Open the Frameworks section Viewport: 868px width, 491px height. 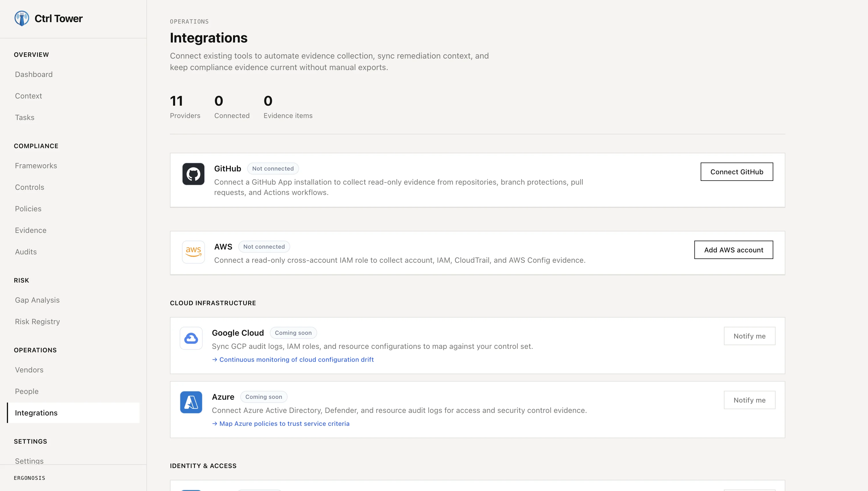(36, 166)
